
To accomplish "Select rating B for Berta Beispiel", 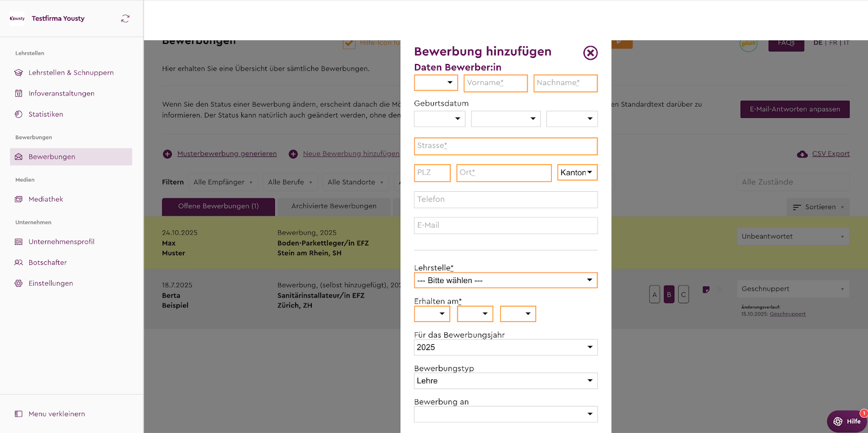I will click(x=669, y=294).
